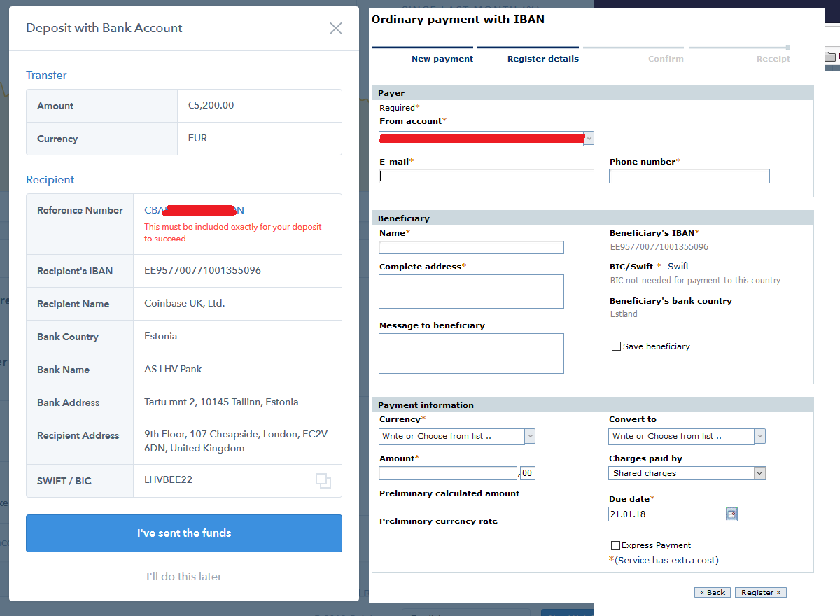Click the Message to beneficiary box
Viewport: 840px width, 616px height.
click(x=471, y=353)
